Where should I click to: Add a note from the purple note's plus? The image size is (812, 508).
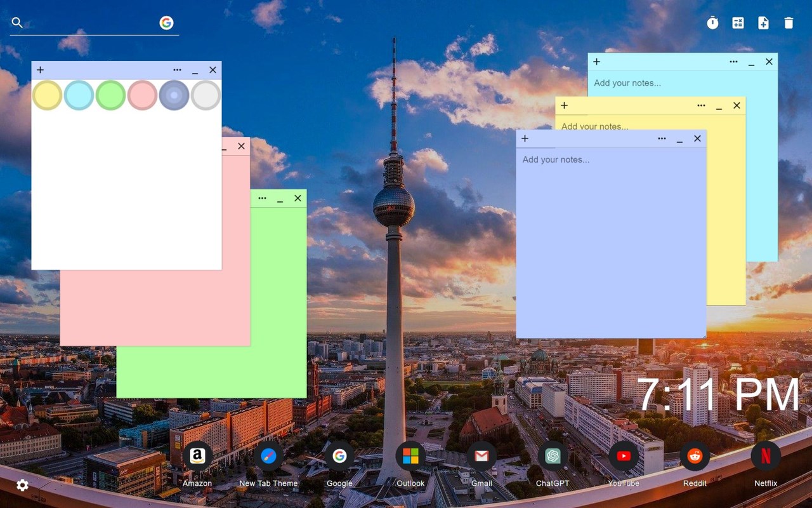coord(525,138)
